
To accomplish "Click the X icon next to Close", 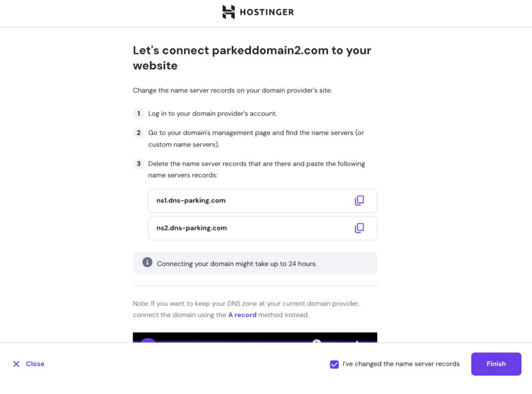I will tap(16, 364).
